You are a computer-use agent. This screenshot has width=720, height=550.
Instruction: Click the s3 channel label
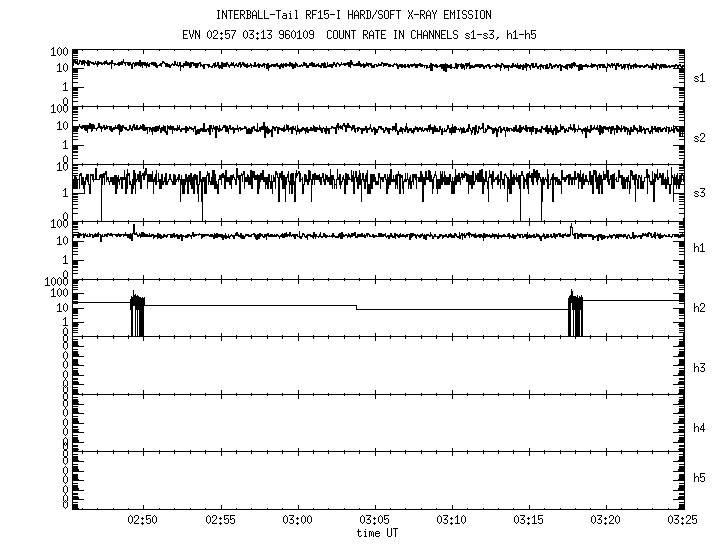pyautogui.click(x=700, y=192)
